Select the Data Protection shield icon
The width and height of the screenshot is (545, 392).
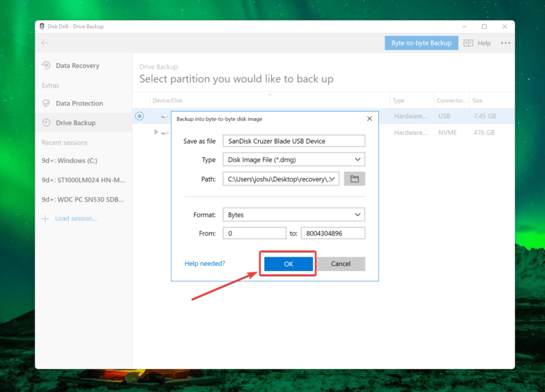click(46, 103)
